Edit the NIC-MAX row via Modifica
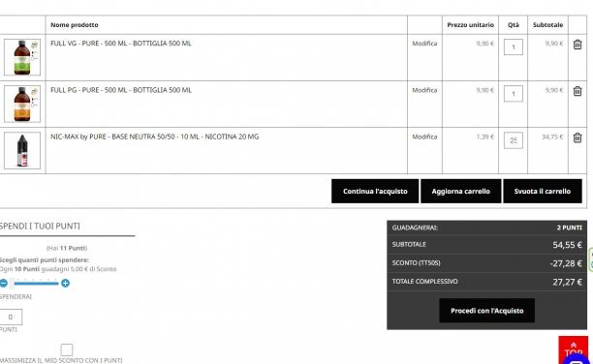Image resolution: width=593 pixels, height=364 pixels. pos(424,136)
